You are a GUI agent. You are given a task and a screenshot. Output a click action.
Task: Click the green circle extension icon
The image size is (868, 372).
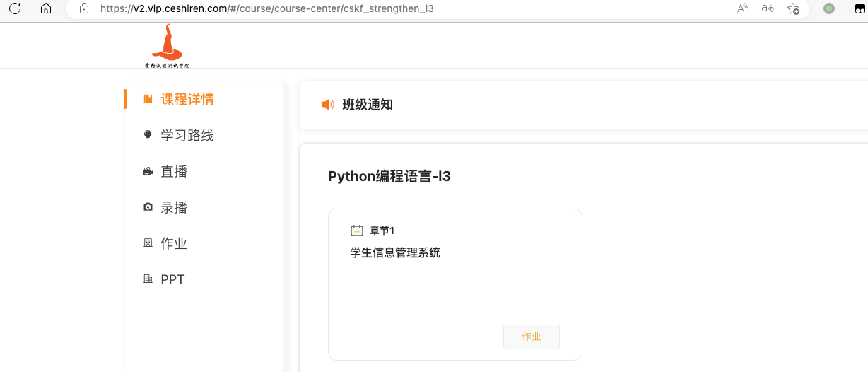[829, 8]
